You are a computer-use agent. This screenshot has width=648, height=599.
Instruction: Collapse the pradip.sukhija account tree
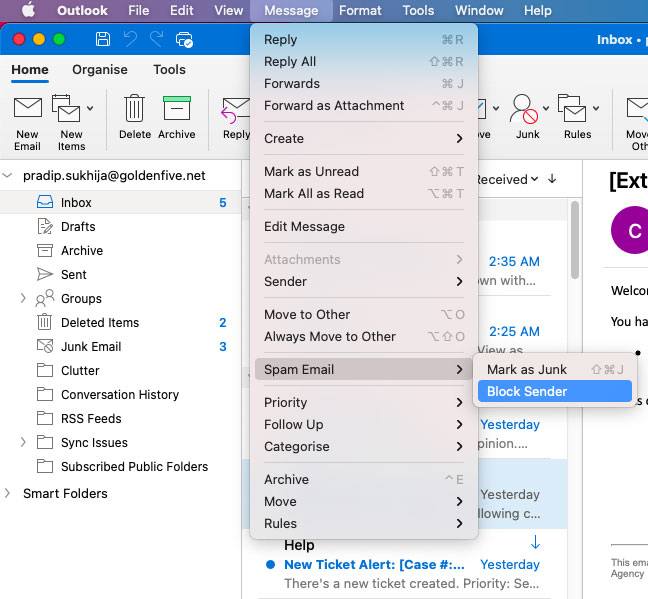tap(9, 176)
